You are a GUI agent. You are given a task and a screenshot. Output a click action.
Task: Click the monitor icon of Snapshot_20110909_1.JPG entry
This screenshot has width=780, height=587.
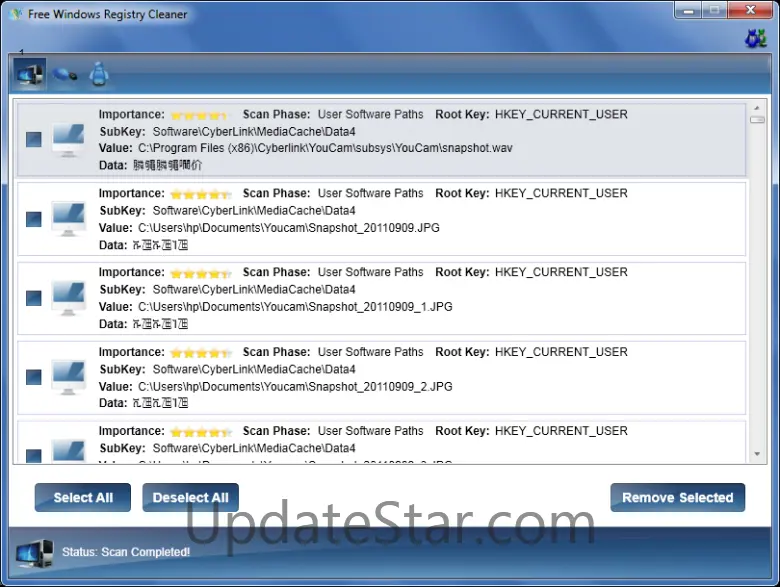[x=69, y=298]
